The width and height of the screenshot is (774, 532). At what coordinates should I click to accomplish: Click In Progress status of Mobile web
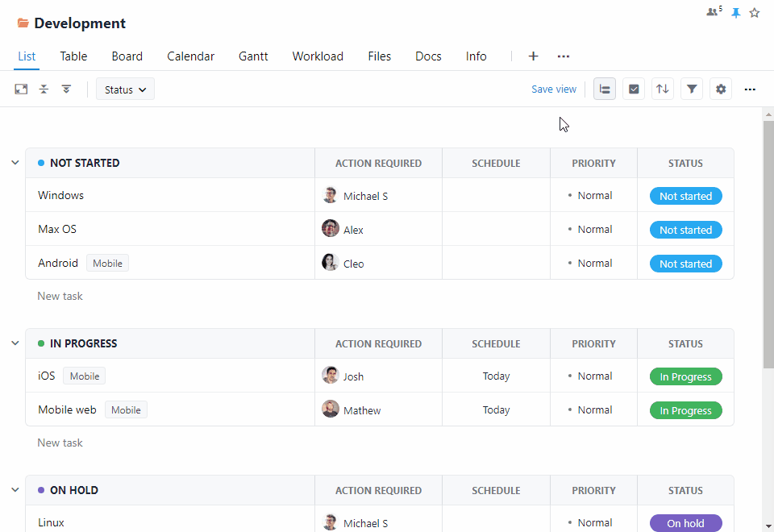click(x=685, y=410)
